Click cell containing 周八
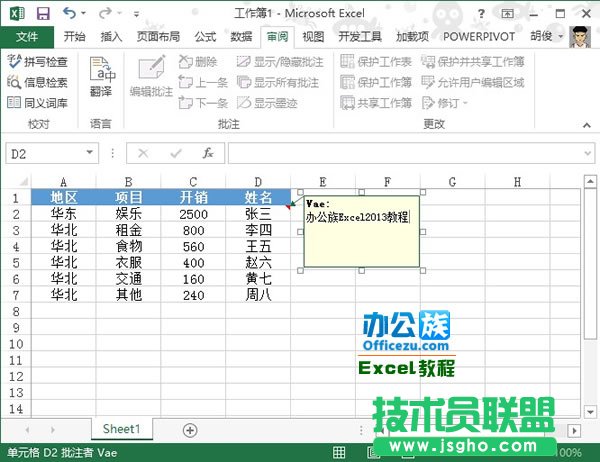 click(x=258, y=295)
